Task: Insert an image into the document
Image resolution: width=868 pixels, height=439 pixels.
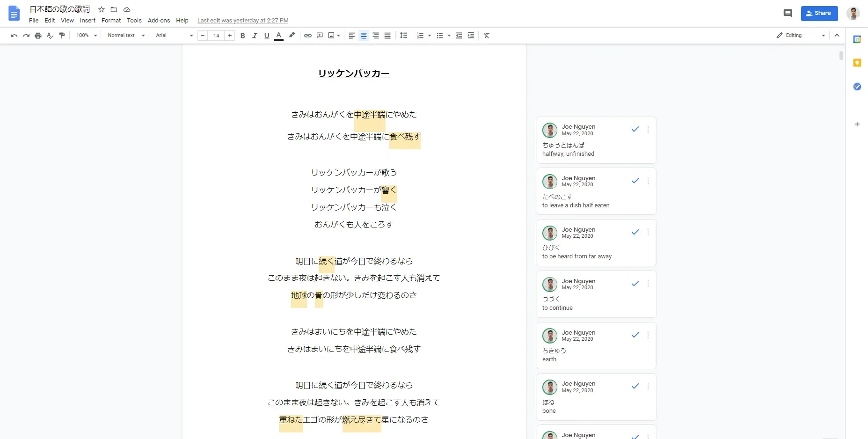Action: click(331, 36)
